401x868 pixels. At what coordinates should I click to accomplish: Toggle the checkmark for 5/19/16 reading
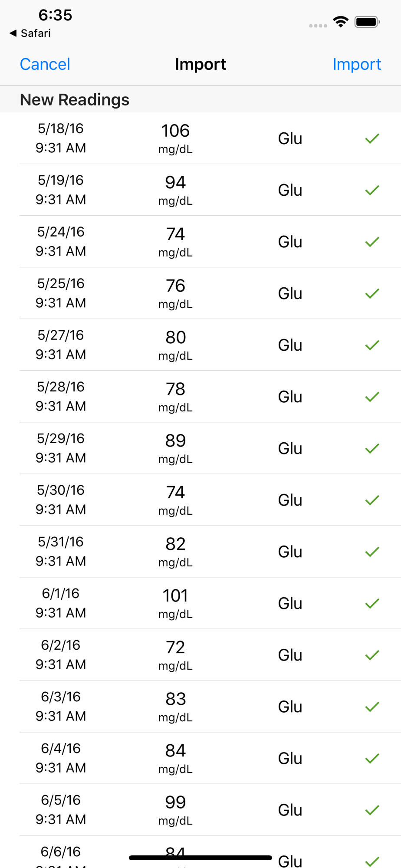(372, 190)
